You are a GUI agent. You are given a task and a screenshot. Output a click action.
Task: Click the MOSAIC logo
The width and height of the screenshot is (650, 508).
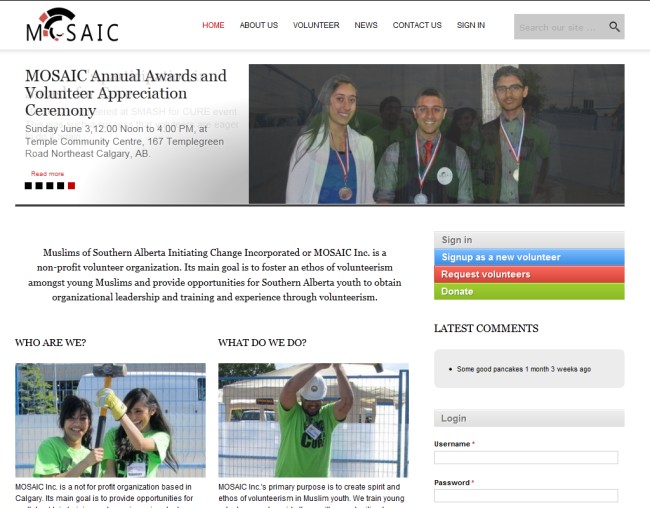point(72,25)
